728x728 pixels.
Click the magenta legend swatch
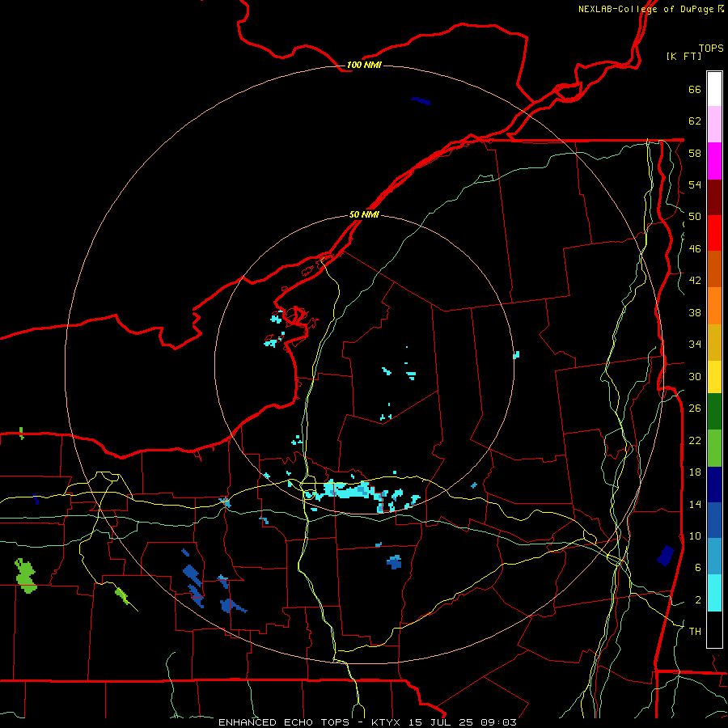(x=714, y=161)
